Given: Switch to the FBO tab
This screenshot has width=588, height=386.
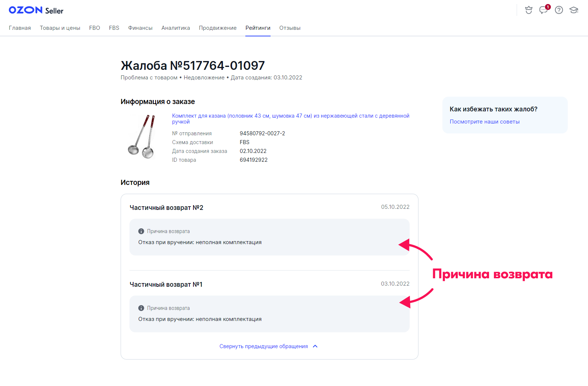Looking at the screenshot, I should pos(95,28).
